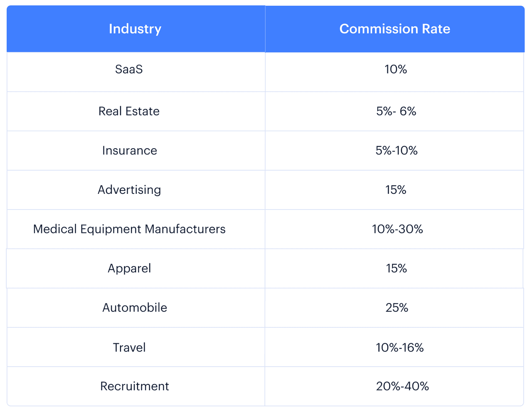Click Medical Equipment Manufacturers cell
The height and width of the screenshot is (411, 532).
129,229
